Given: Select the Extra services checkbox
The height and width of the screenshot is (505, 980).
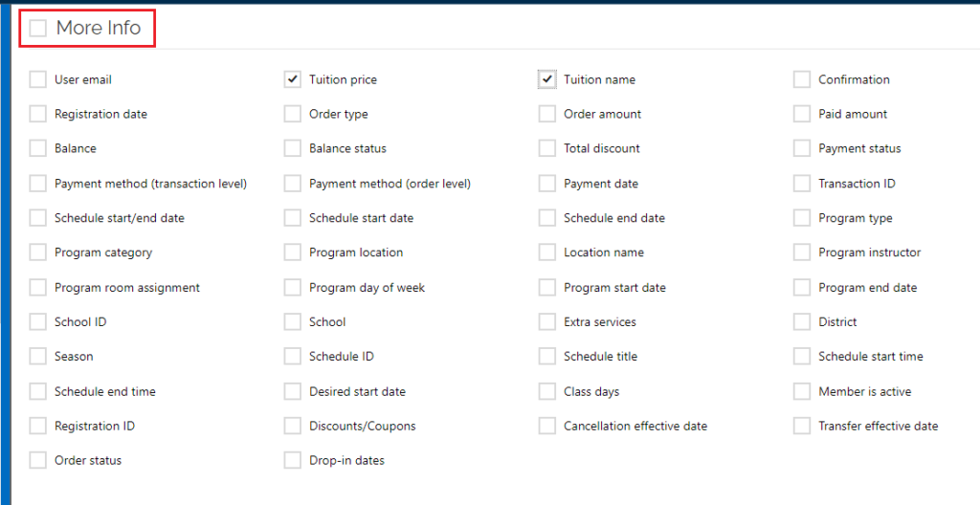Looking at the screenshot, I should pos(547,322).
